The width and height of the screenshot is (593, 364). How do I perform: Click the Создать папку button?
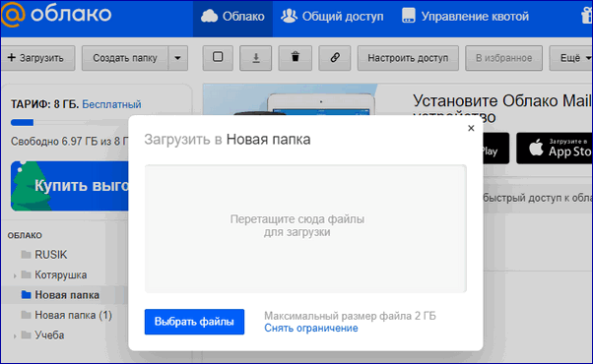(x=125, y=58)
